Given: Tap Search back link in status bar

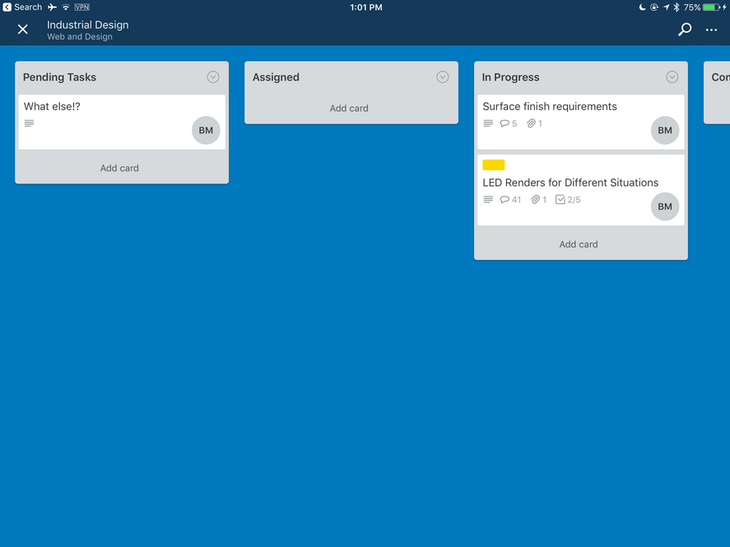Looking at the screenshot, I should (22, 7).
